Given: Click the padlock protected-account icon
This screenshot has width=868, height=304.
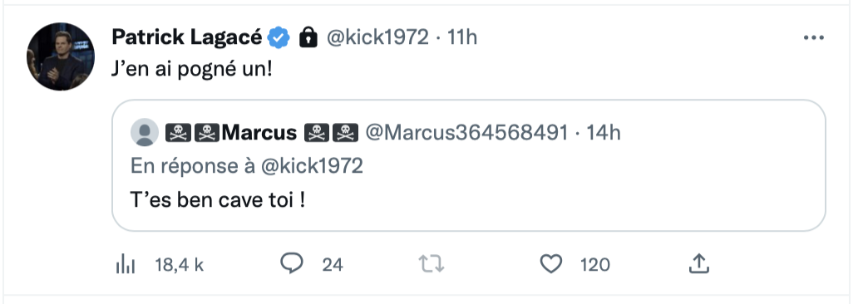Looking at the screenshot, I should pyautogui.click(x=308, y=37).
